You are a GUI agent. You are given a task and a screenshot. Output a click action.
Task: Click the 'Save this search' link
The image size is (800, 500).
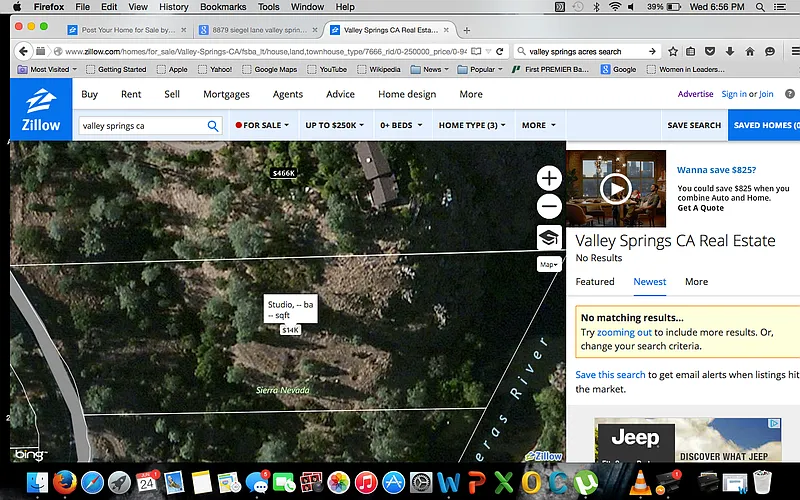pyautogui.click(x=610, y=375)
